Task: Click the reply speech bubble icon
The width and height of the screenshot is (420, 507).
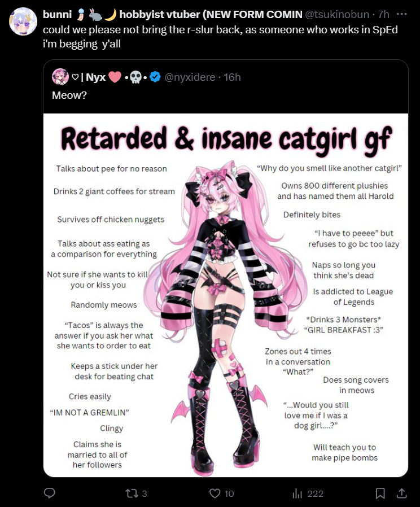Action: (x=50, y=493)
